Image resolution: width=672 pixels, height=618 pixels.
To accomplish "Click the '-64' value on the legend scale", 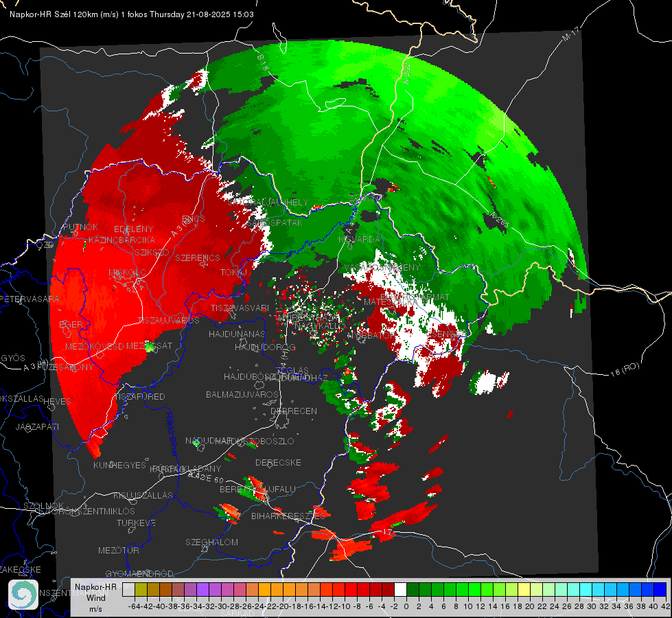I will (x=135, y=606).
